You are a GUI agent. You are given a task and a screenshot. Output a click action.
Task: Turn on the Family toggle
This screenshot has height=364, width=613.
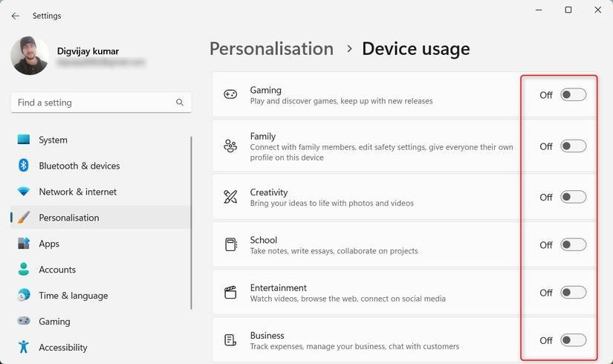(573, 146)
